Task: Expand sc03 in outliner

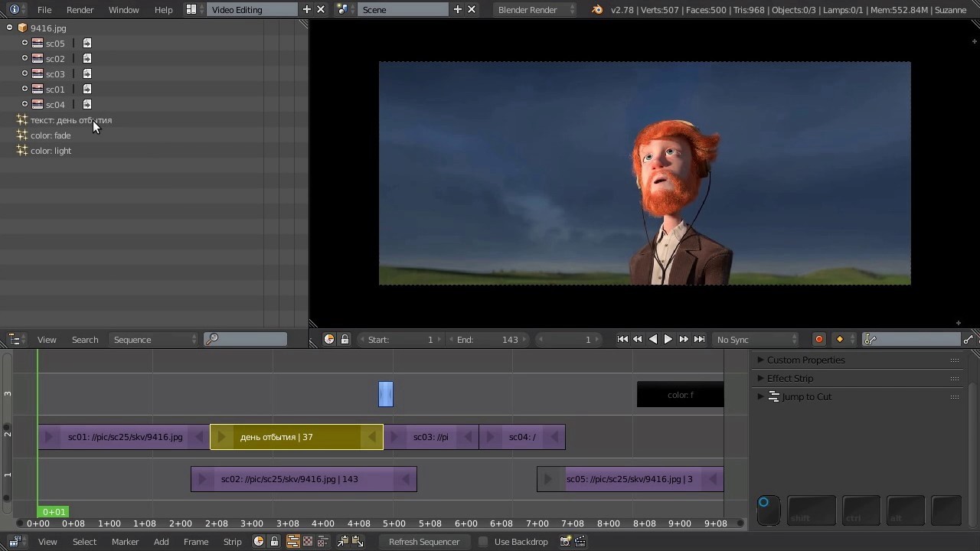Action: coord(24,73)
